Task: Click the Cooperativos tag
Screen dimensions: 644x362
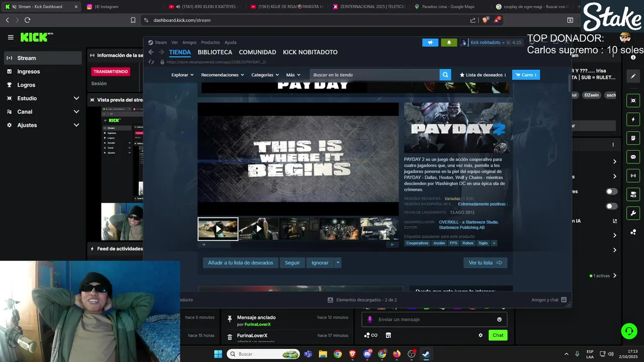Action: click(417, 243)
